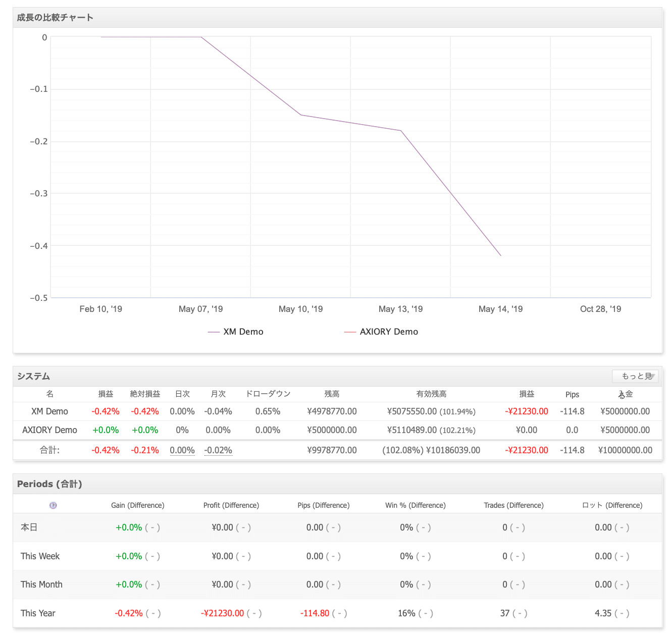Click the 成長の比較チャート panel header
672x638 pixels.
[337, 18]
